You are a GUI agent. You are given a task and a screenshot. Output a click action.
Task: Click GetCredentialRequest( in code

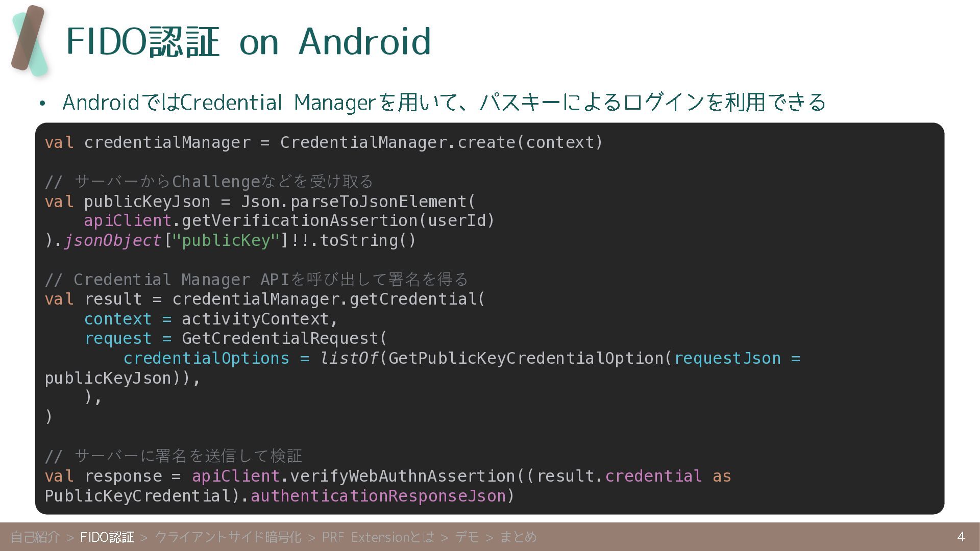coord(284,338)
